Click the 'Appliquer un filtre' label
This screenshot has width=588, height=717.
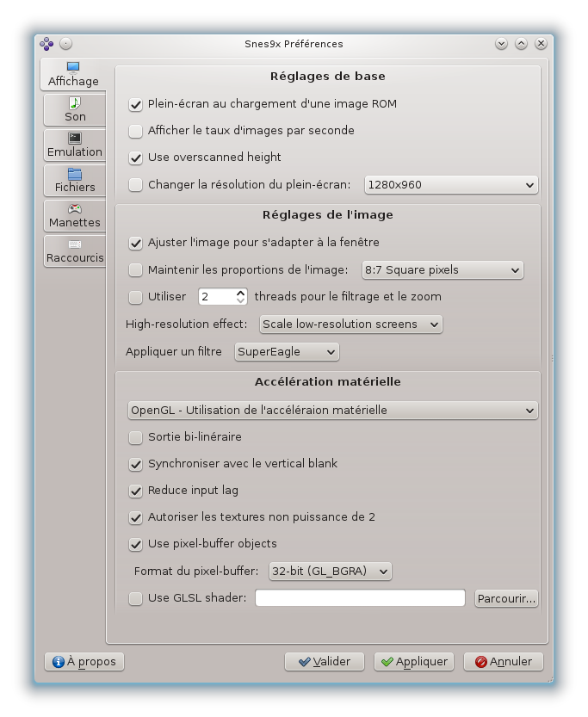pyautogui.click(x=173, y=352)
